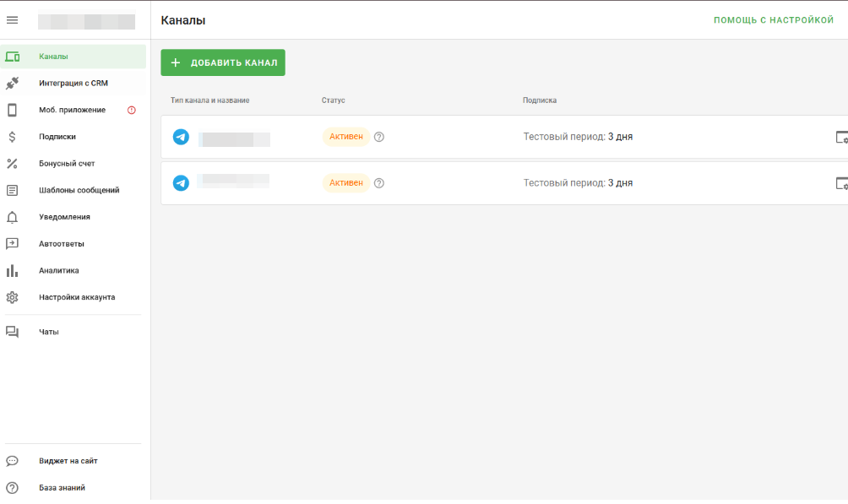The image size is (848, 504).
Task: Click the plus icon on Добавить канал
Action: pyautogui.click(x=175, y=62)
